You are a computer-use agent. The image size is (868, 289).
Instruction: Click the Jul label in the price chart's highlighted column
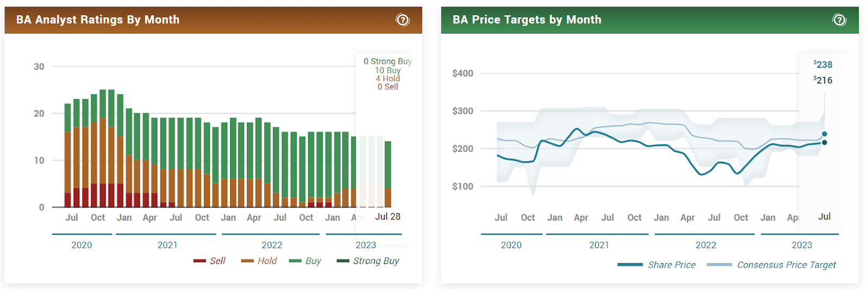(825, 216)
